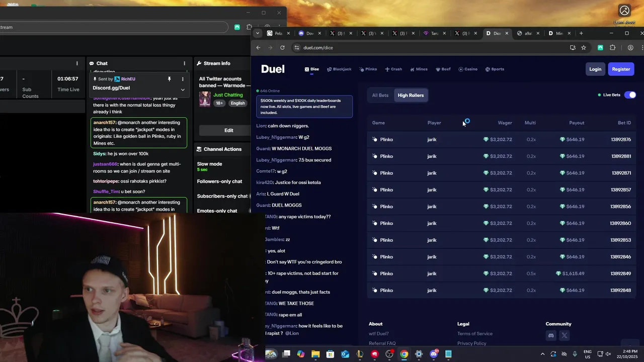Switch to the Pela browser tab
The height and width of the screenshot is (362, 644).
coord(278,33)
